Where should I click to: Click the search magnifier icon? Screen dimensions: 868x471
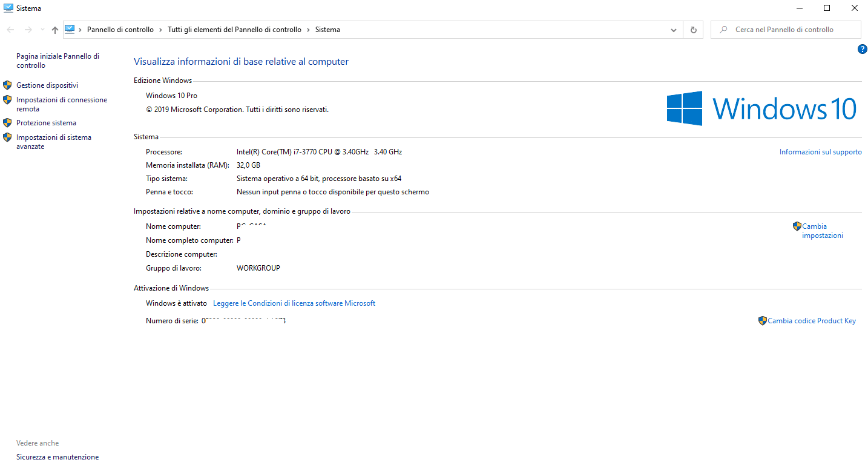pyautogui.click(x=723, y=30)
